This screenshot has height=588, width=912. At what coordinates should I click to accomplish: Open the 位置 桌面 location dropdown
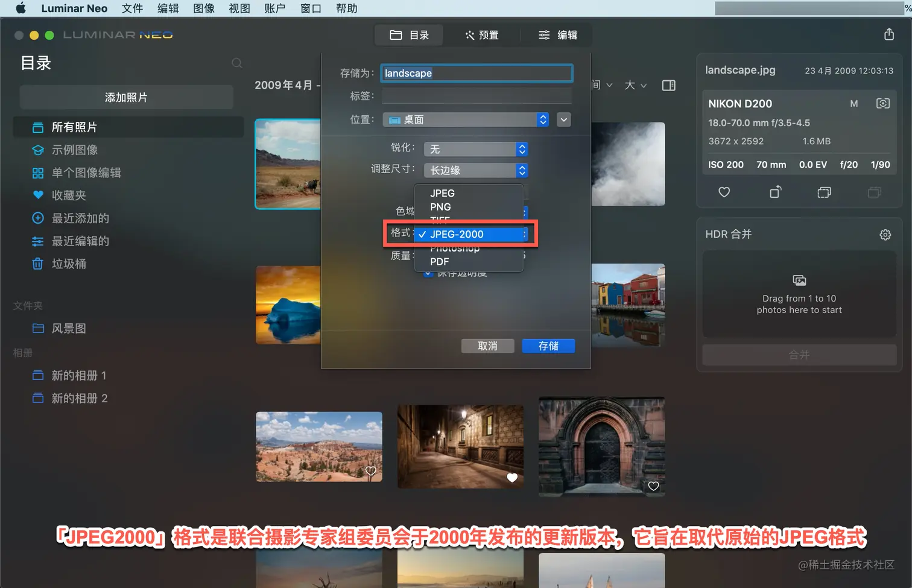pyautogui.click(x=466, y=119)
